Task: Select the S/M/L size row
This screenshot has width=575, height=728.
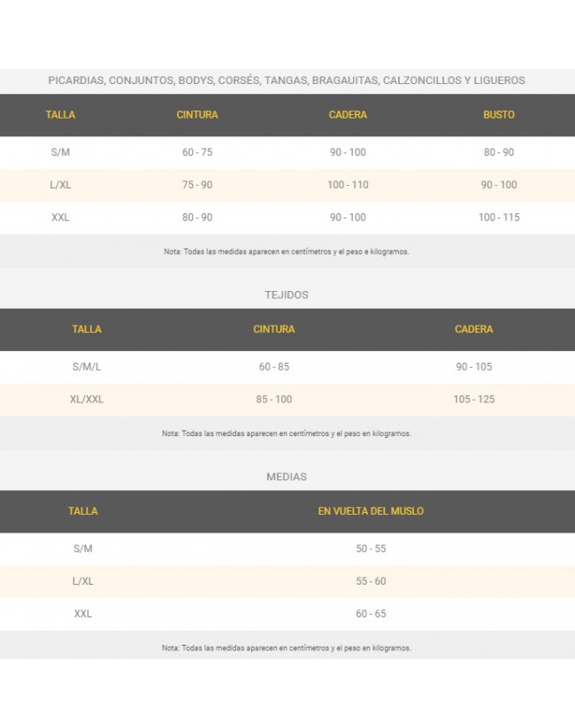Action: pyautogui.click(x=87, y=366)
